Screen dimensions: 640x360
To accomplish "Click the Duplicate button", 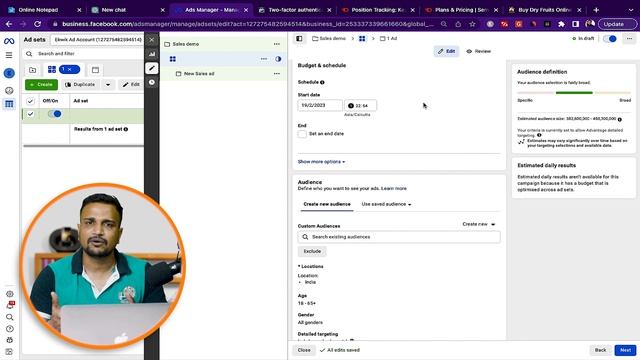I will coord(80,84).
